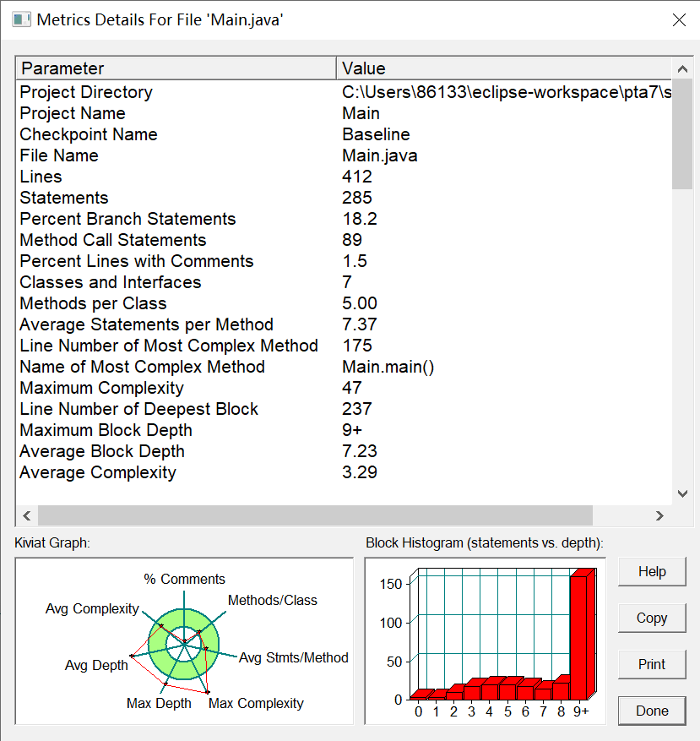
Task: Select the Name of Most Complex Method row
Action: point(344,367)
